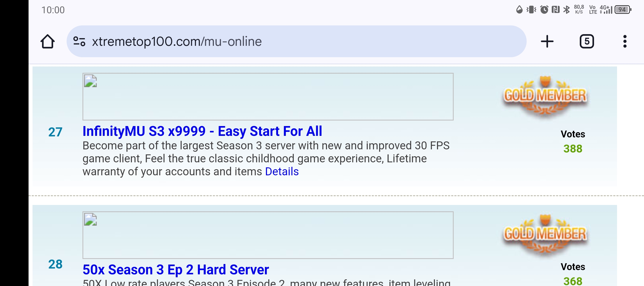Tap the alarm clock status icon
This screenshot has height=286, width=644.
point(544,10)
